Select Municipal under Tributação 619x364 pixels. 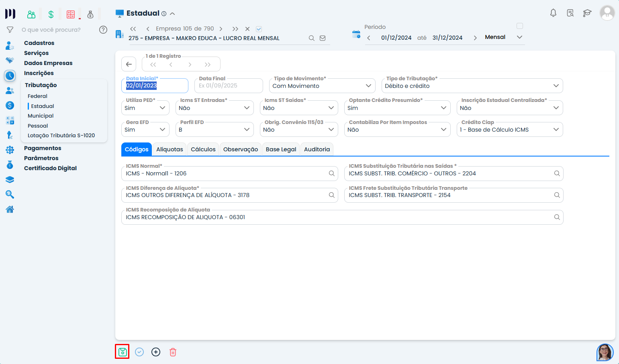point(41,116)
